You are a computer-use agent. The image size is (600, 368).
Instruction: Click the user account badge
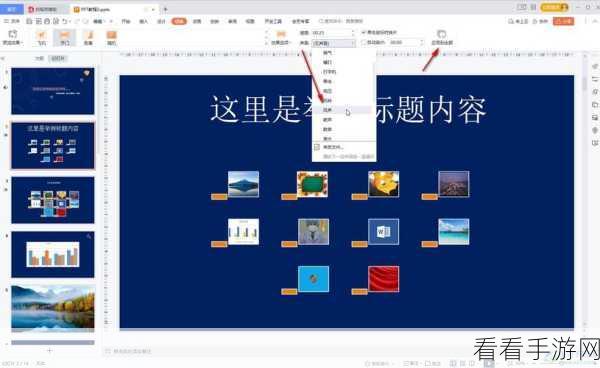tap(554, 7)
